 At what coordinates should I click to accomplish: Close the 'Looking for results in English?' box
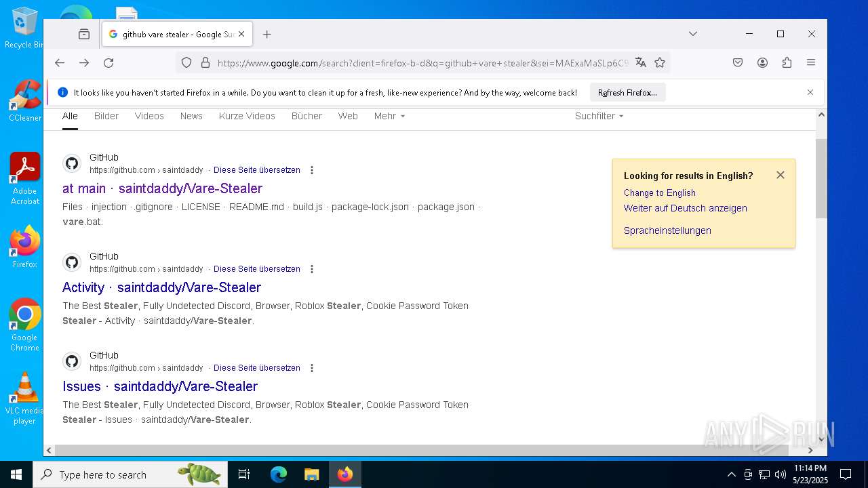pos(781,175)
